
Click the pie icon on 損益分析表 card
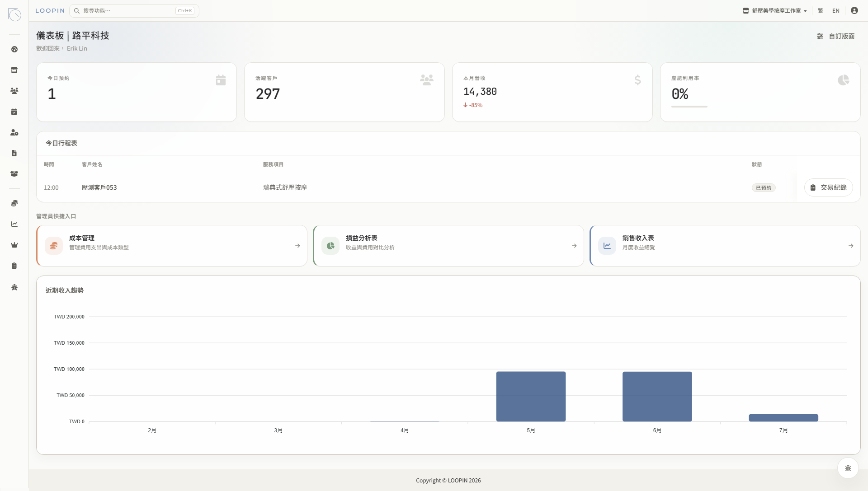(330, 246)
